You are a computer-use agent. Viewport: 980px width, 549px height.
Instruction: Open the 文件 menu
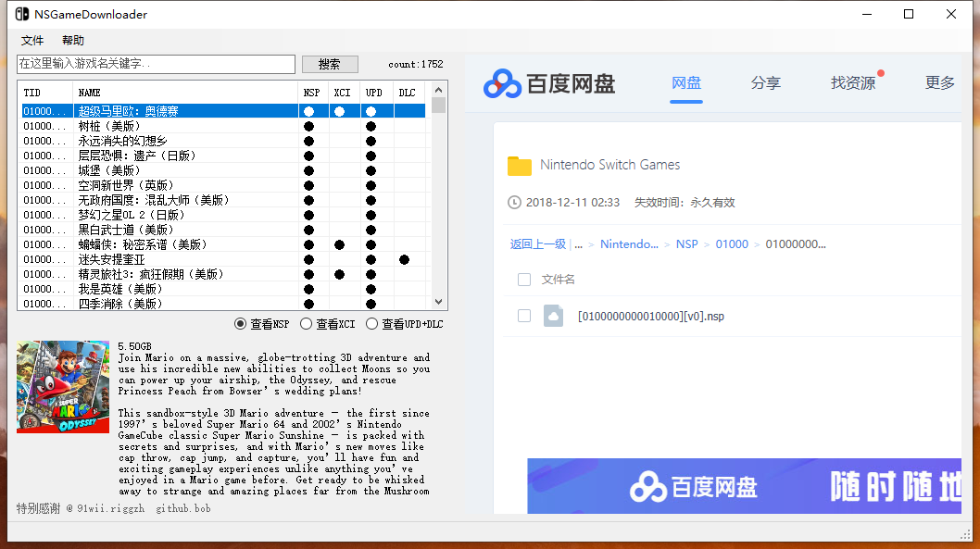[32, 41]
